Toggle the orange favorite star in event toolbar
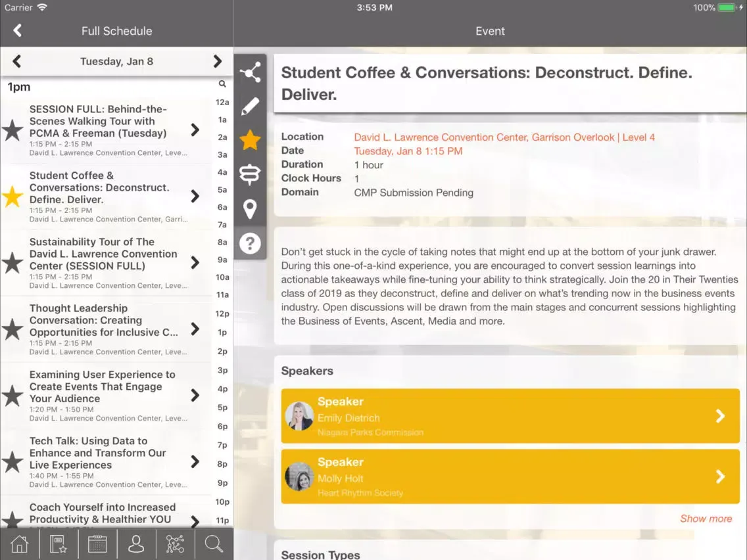 [250, 140]
